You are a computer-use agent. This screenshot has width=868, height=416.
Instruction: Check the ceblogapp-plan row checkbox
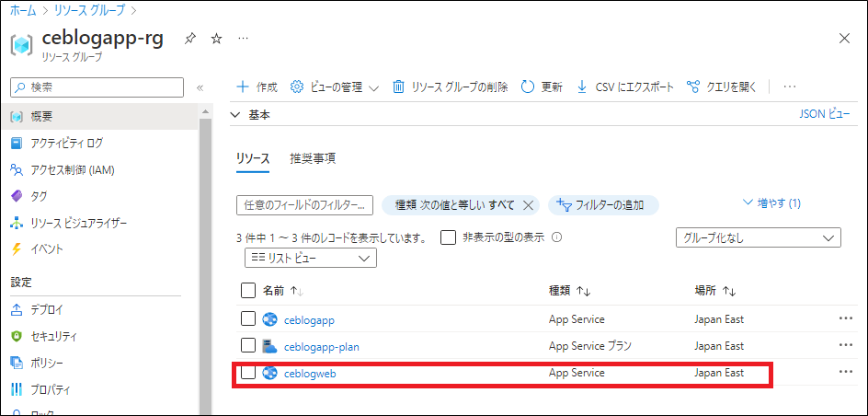point(248,346)
